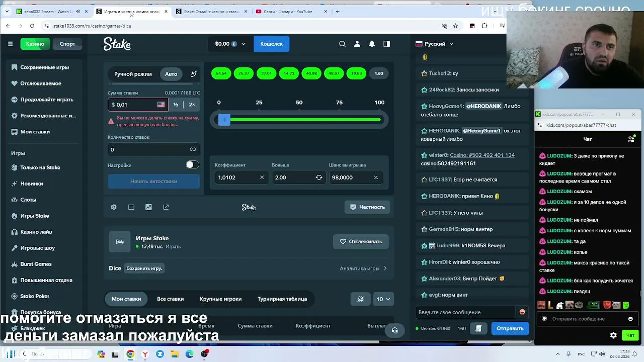Click Сохранить игру button
This screenshot has height=362, width=644.
pos(144,268)
